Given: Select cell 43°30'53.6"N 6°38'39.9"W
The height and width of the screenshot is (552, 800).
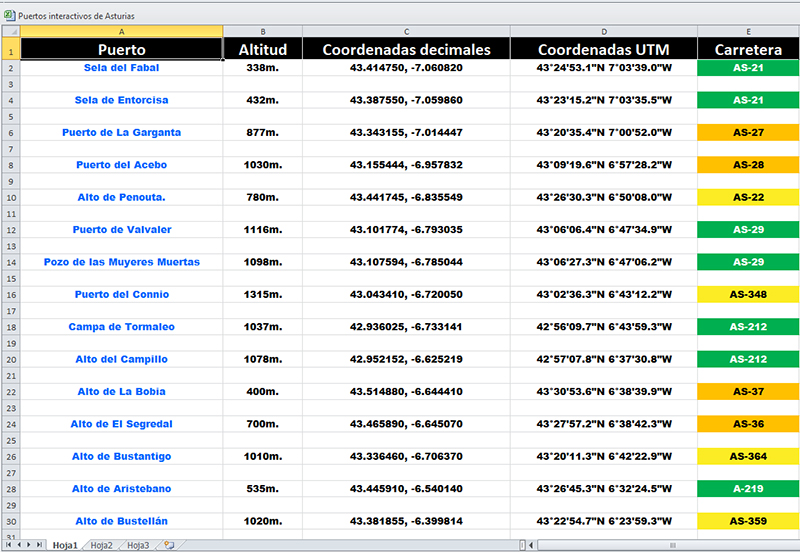Looking at the screenshot, I should coord(604,391).
